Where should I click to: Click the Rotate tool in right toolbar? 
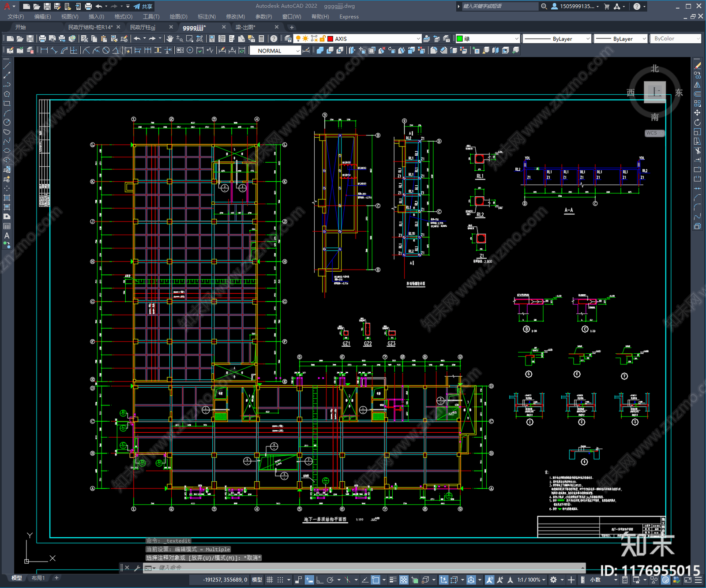coord(697,122)
